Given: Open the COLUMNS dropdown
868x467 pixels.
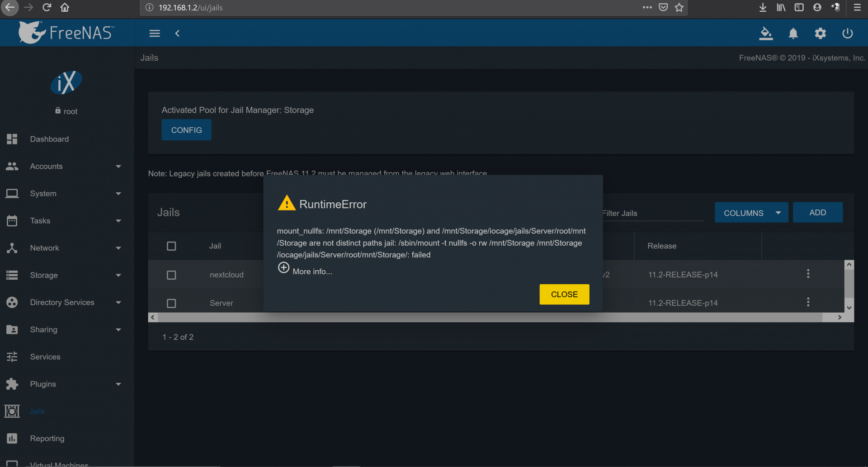Looking at the screenshot, I should click(x=751, y=213).
